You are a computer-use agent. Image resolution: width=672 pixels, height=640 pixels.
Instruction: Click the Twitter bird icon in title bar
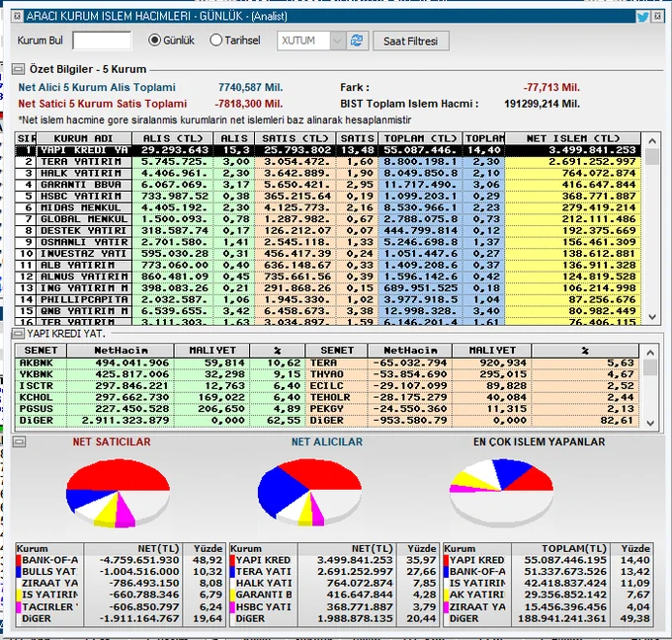(642, 17)
